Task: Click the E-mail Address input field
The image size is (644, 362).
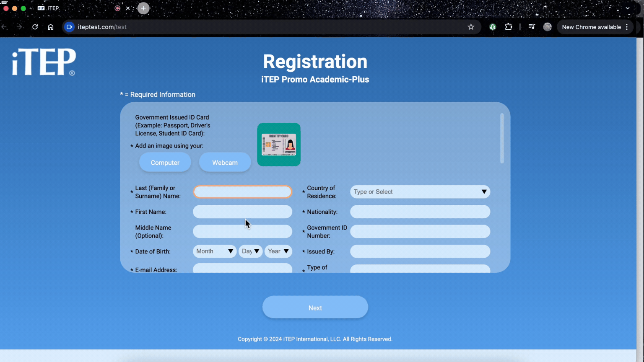Action: (x=242, y=268)
